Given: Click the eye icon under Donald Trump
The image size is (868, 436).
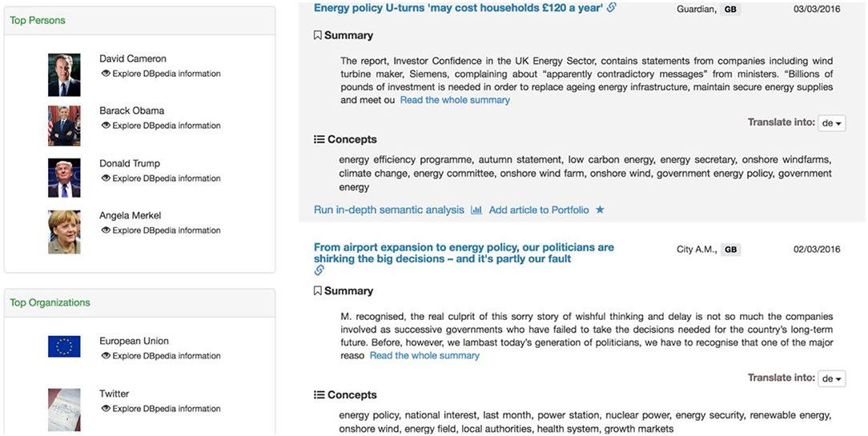Looking at the screenshot, I should pos(106,178).
